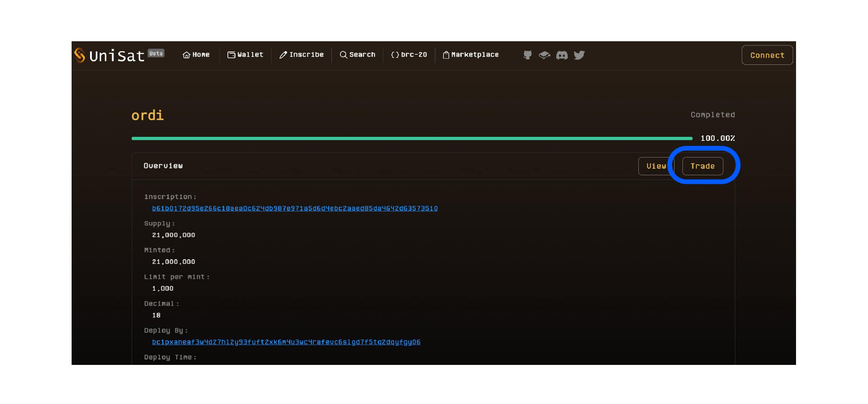Open the Inscribe nav item
Image resolution: width=868 pixels, height=404 pixels.
coord(301,55)
